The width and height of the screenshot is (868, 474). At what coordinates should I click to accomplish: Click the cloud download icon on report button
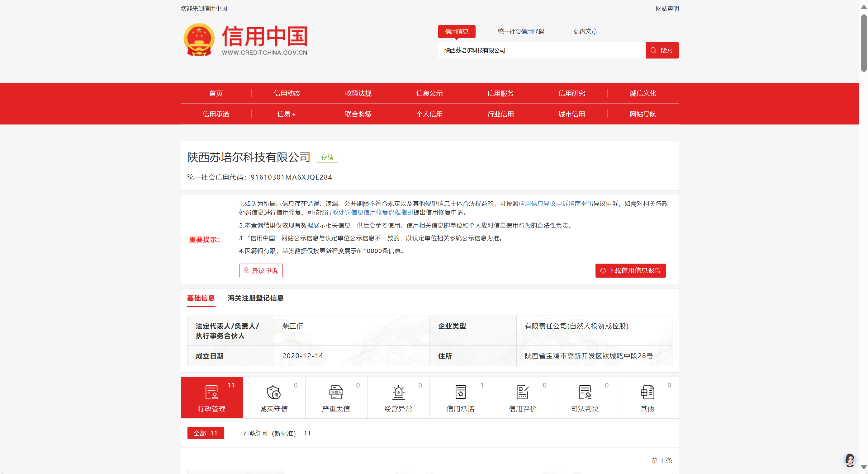pyautogui.click(x=603, y=271)
